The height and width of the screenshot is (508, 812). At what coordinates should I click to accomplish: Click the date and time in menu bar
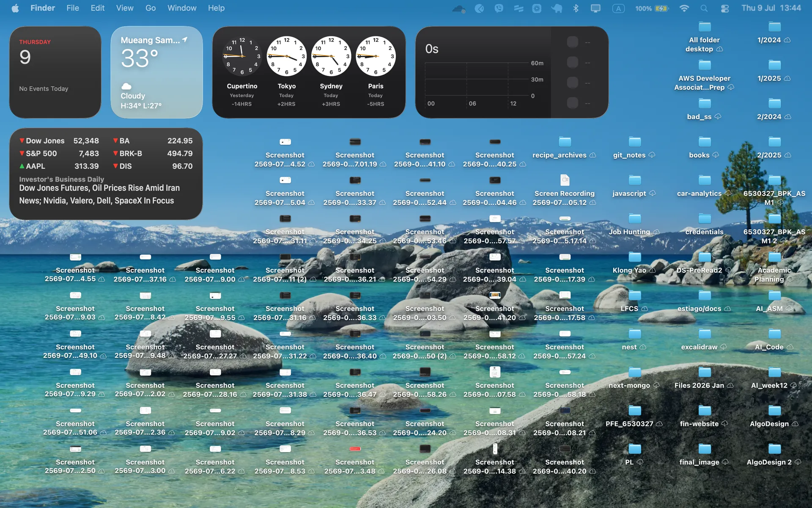[771, 8]
